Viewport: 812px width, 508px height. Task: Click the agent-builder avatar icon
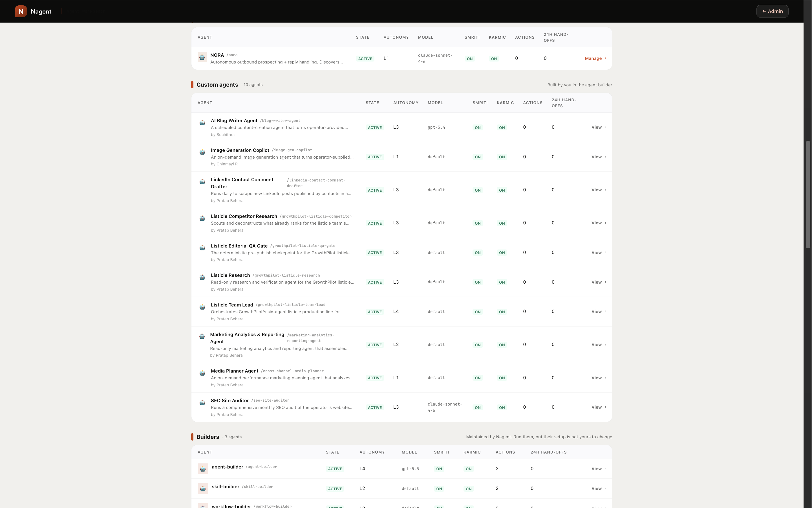pos(203,468)
